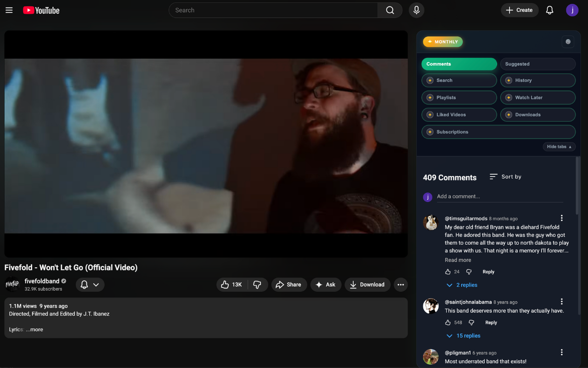Open the Watch Later tab

[538, 98]
